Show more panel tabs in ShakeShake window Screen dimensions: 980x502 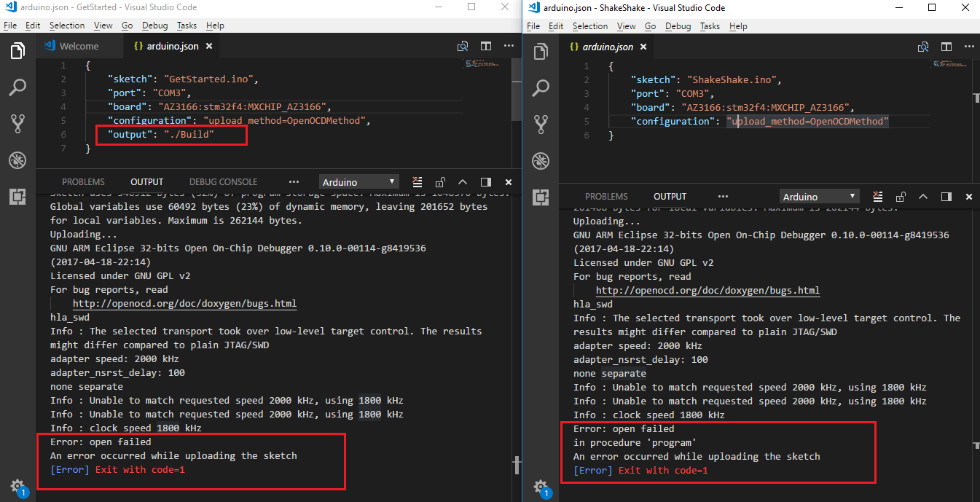pyautogui.click(x=723, y=197)
